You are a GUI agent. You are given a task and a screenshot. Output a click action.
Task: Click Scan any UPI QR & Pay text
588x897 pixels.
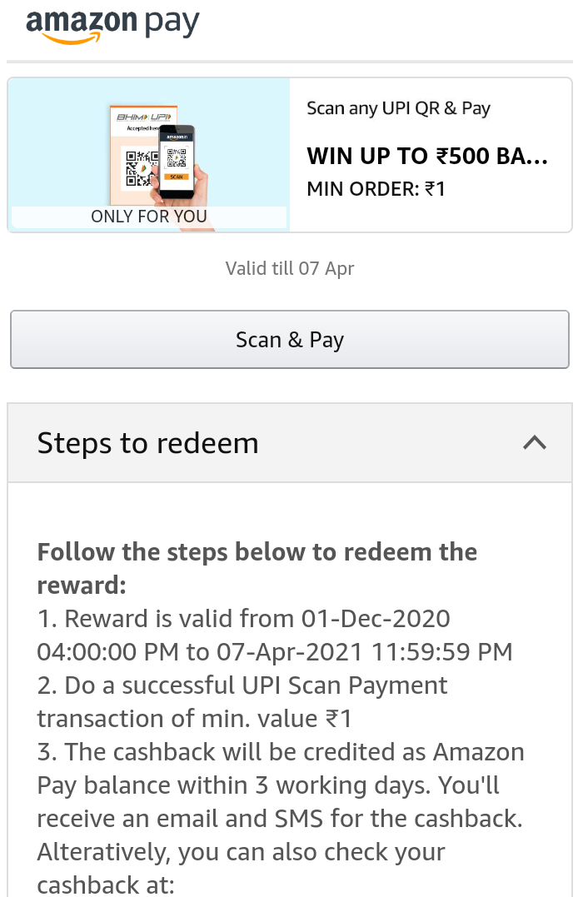pyautogui.click(x=398, y=108)
